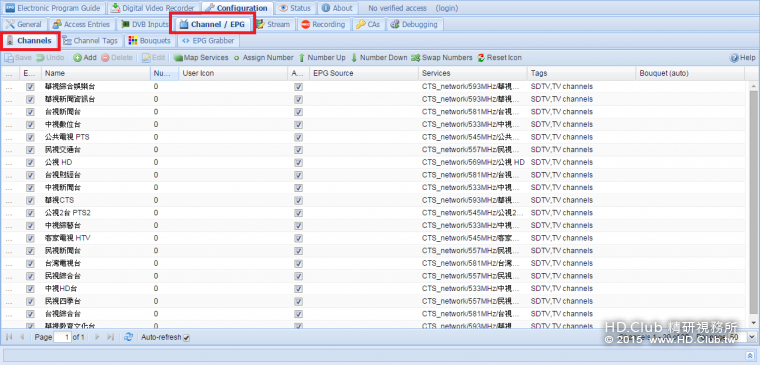Expand the bottom status panel
The image size is (760, 365).
750,355
